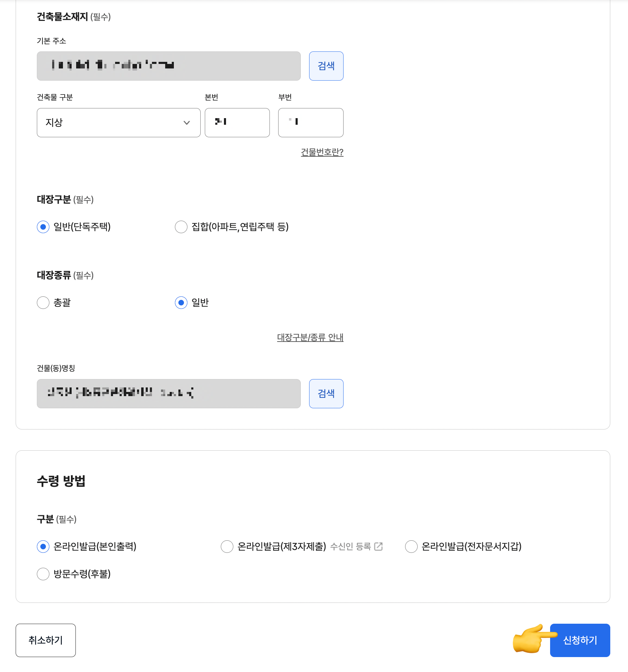Viewport: 628px width, 672px height.
Task: Open the 대장구분/종류 안내 link
Action: click(310, 337)
